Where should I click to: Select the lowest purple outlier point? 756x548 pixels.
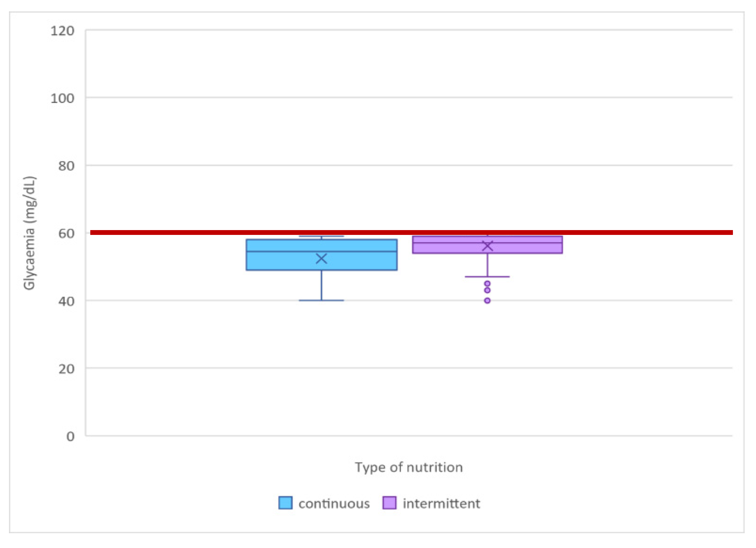(x=487, y=301)
